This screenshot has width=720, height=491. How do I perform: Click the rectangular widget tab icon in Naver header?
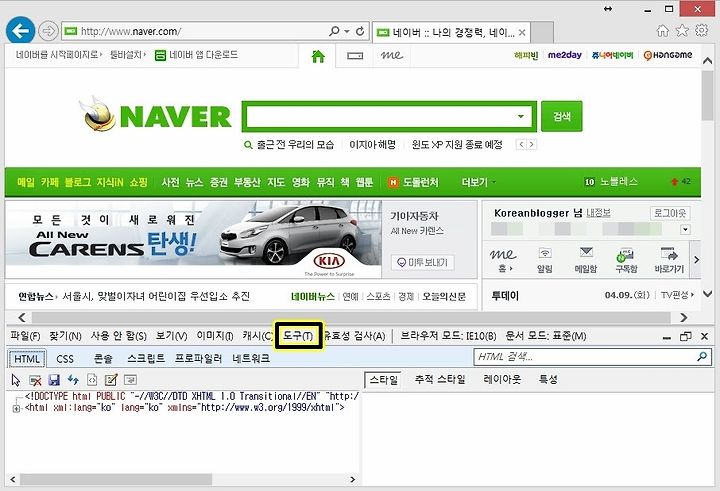354,56
